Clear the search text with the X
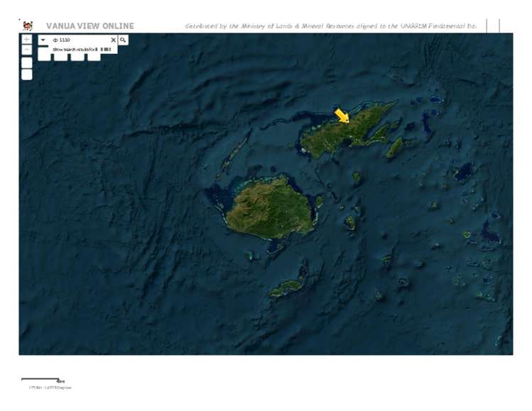 pos(112,40)
